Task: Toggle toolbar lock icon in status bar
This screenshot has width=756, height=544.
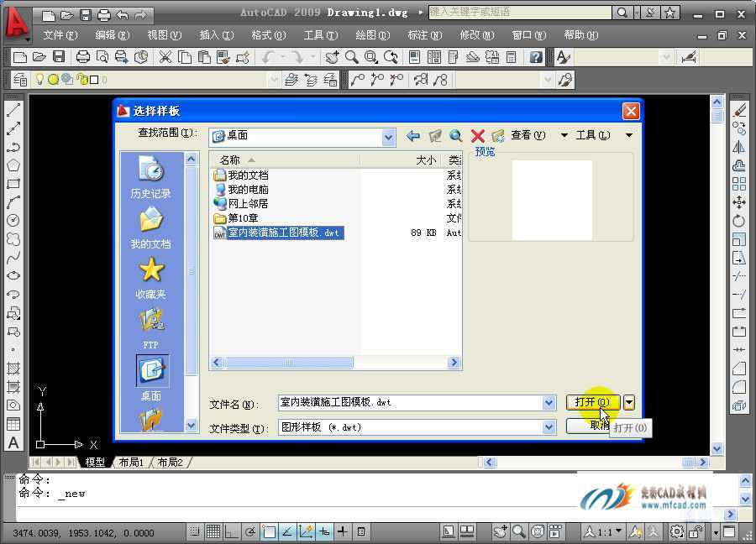Action: tap(696, 532)
